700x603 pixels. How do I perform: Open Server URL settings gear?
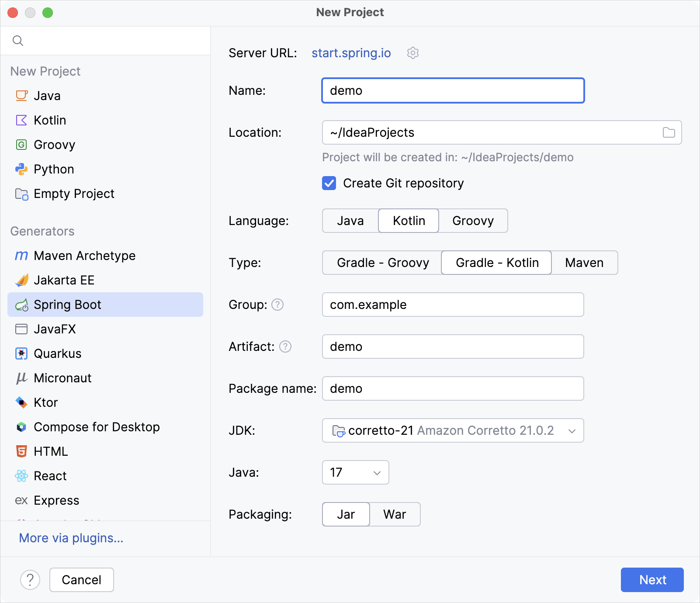413,53
